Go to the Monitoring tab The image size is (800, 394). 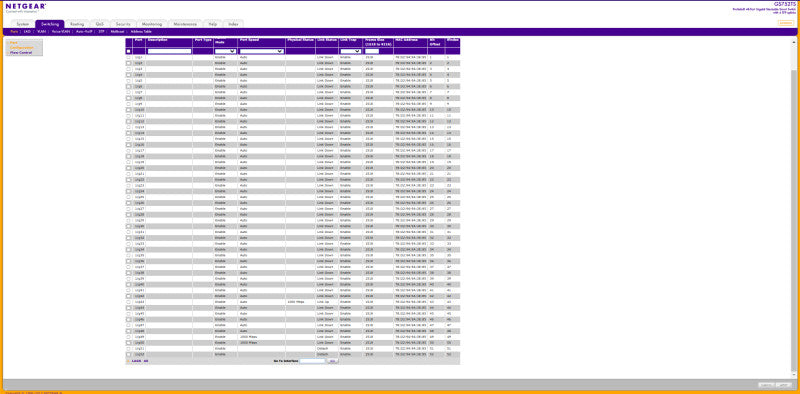(152, 24)
